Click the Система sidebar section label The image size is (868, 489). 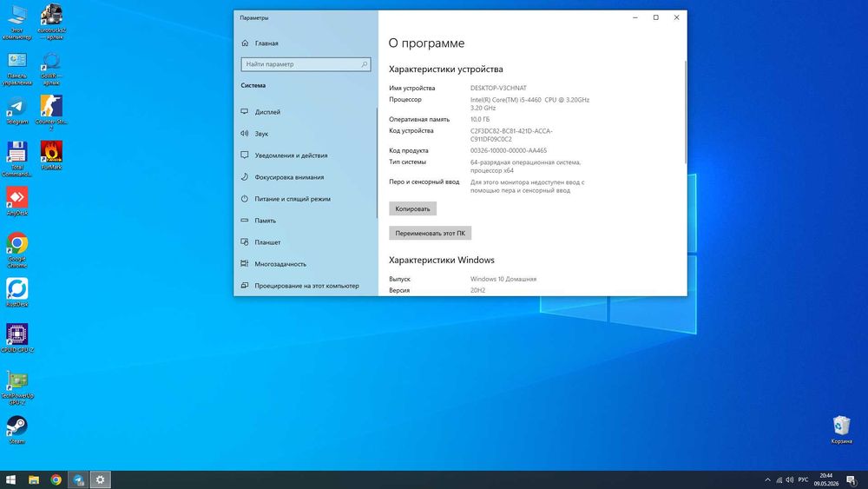pyautogui.click(x=253, y=85)
